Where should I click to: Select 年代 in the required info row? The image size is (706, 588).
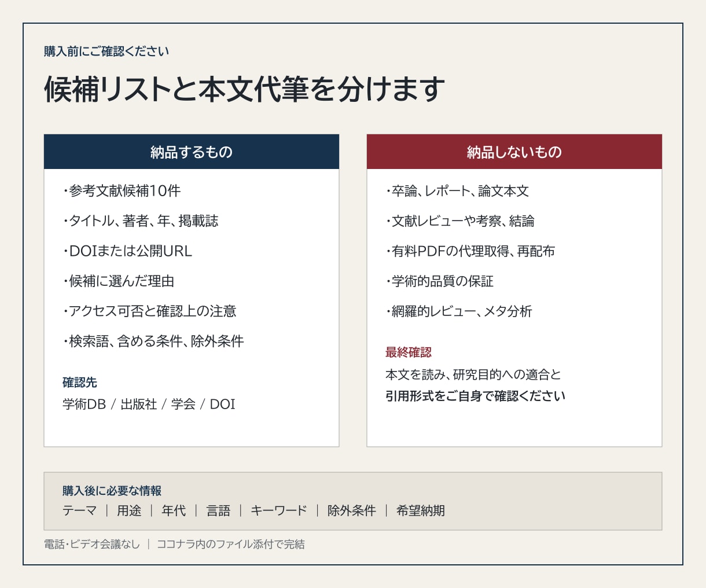point(174,510)
